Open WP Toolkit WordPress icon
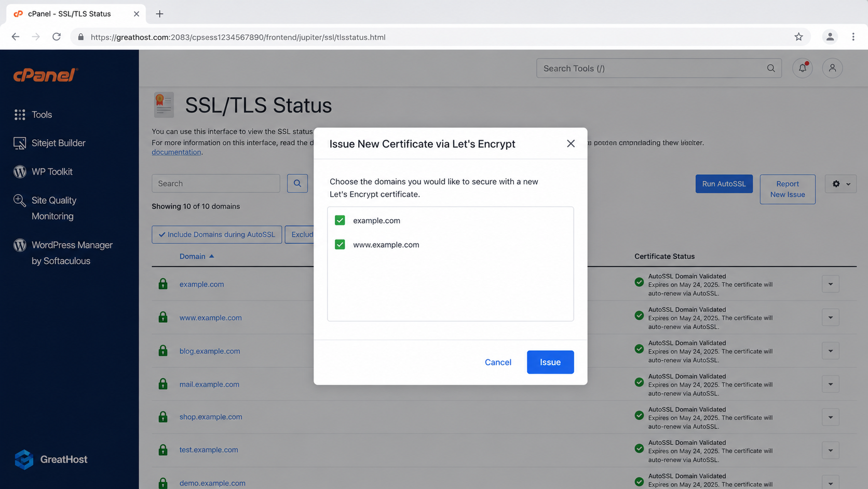Image resolution: width=868 pixels, height=489 pixels. pos(20,171)
